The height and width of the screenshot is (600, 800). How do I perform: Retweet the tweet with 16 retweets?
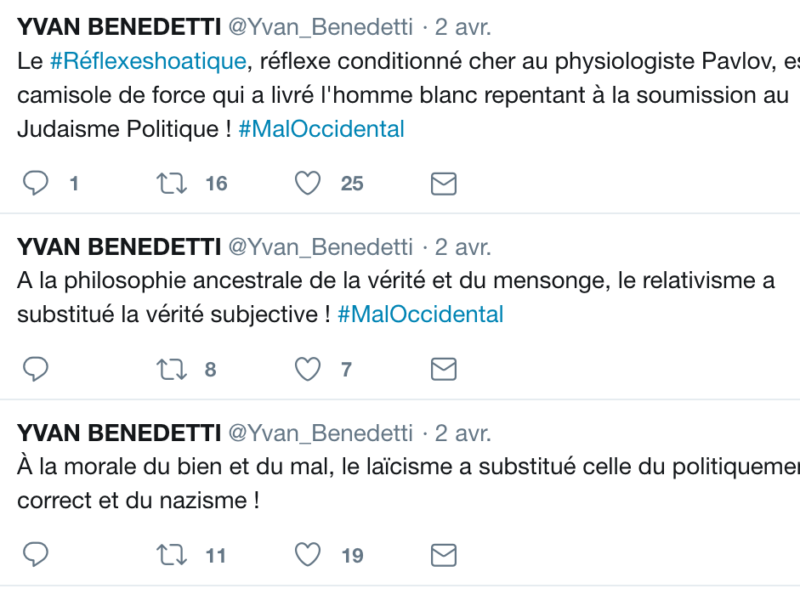[173, 183]
